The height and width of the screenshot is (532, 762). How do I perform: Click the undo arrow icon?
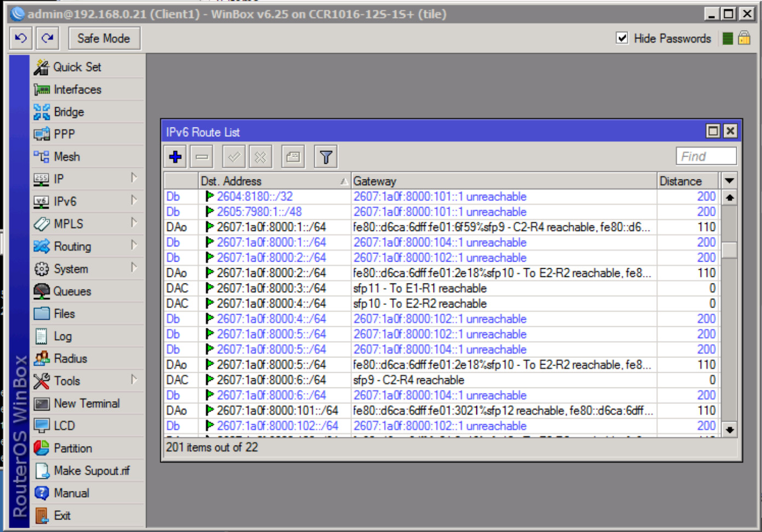pyautogui.click(x=20, y=38)
